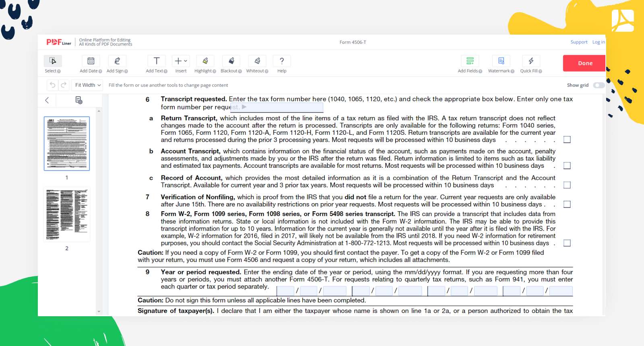Expand the Insert dropdown arrow

click(x=186, y=61)
